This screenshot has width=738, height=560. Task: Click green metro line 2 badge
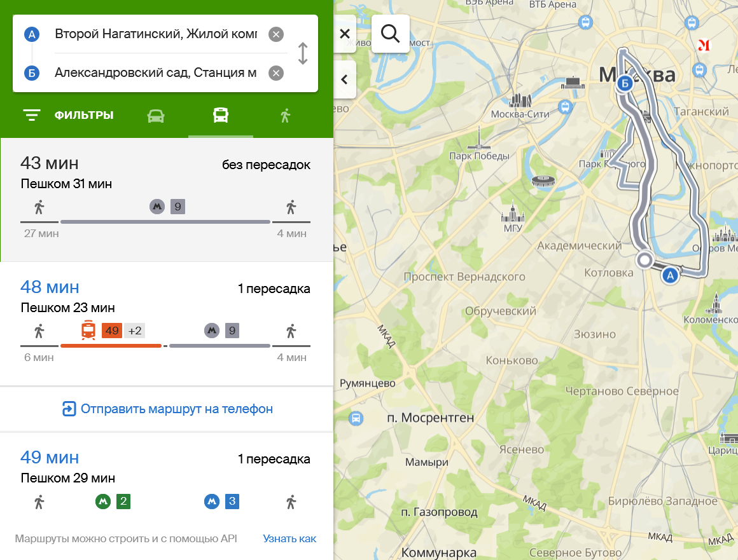click(123, 502)
